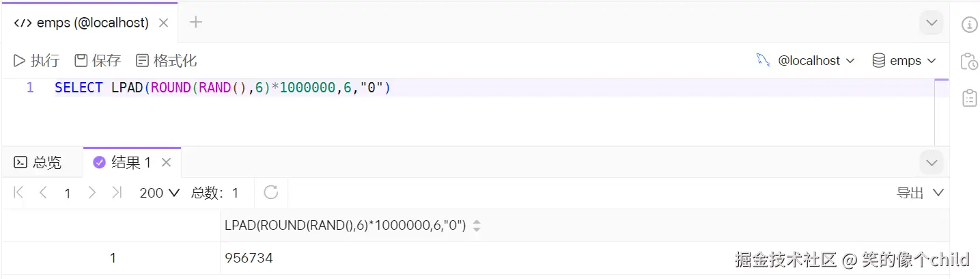Expand the 200 page size dropdown
The width and height of the screenshot is (980, 279).
(159, 193)
